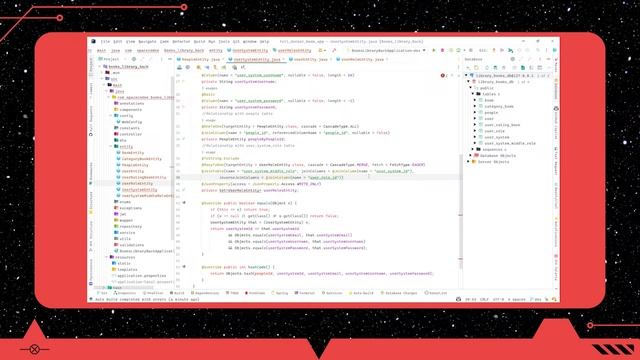Image resolution: width=640 pixels, height=360 pixels.
Task: Collapse the resources folder in the Project tree
Action: click(x=106, y=257)
